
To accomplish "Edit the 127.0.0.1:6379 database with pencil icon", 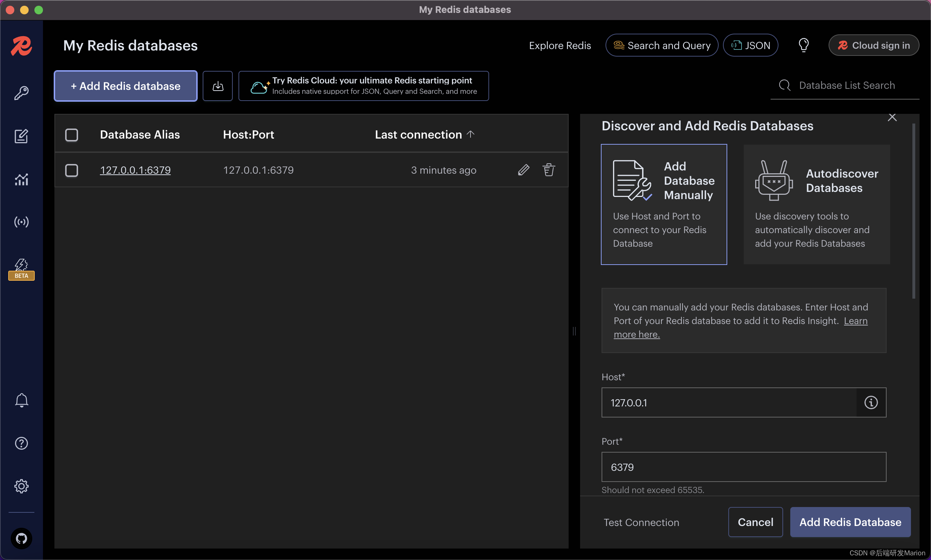I will (x=524, y=170).
